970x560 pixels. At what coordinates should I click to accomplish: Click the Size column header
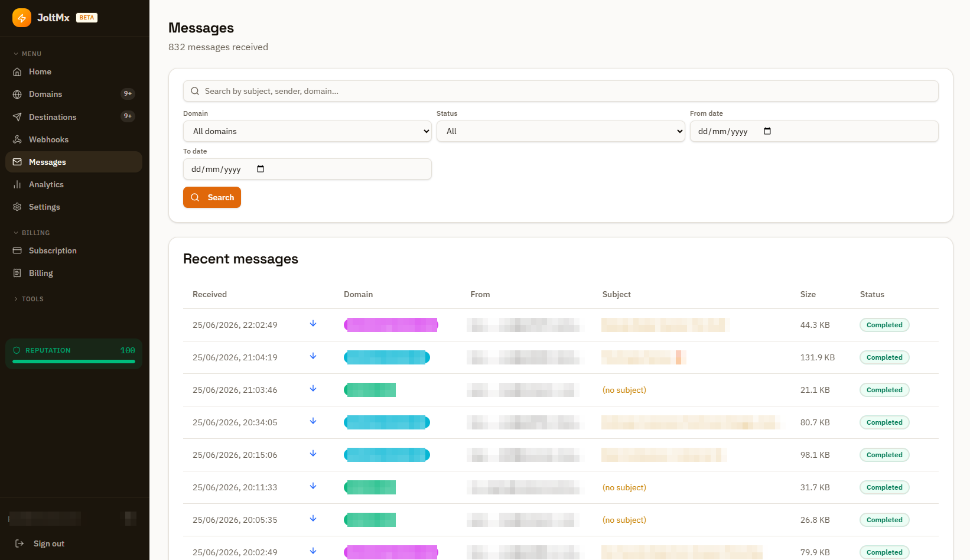(808, 294)
